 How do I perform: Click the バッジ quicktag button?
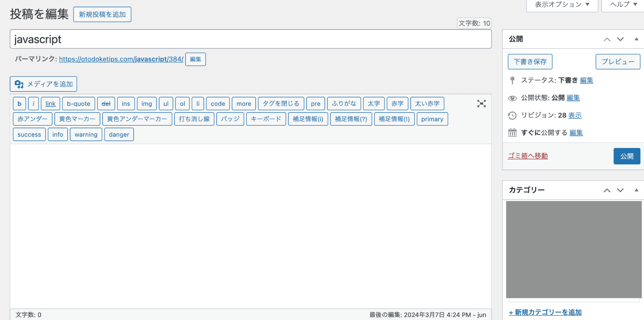[x=230, y=119]
